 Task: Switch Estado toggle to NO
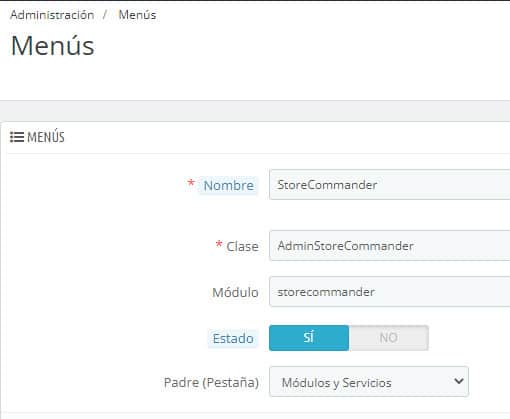[388, 338]
